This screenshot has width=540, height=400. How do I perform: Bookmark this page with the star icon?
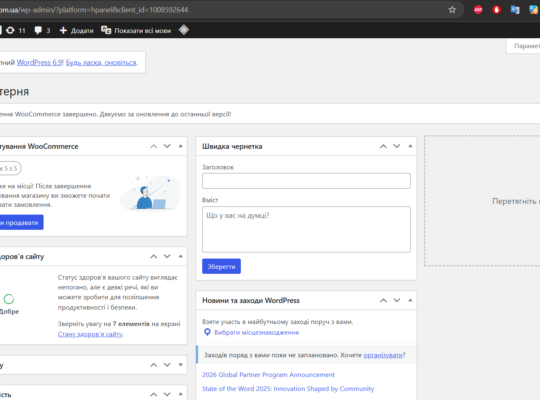pyautogui.click(x=452, y=10)
